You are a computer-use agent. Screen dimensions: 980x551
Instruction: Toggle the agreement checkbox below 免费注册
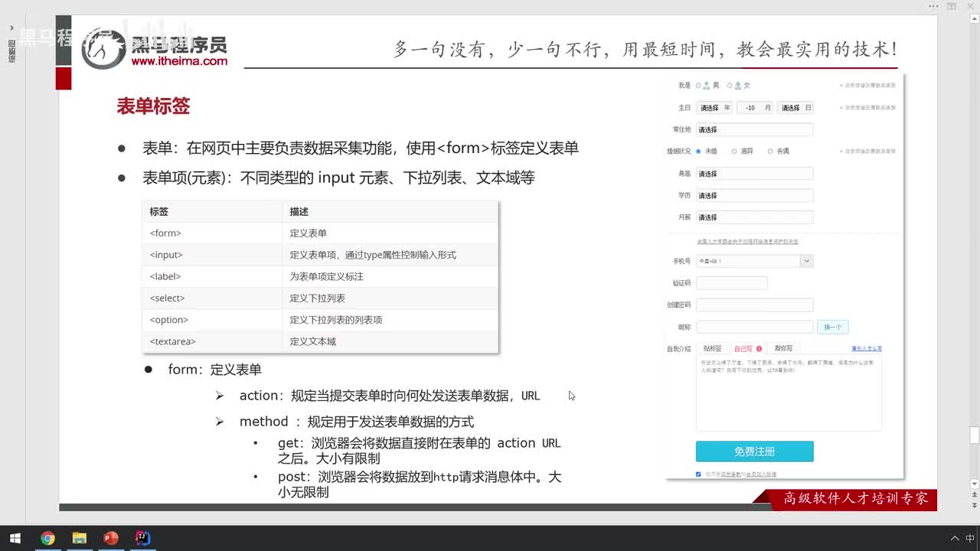coord(698,474)
